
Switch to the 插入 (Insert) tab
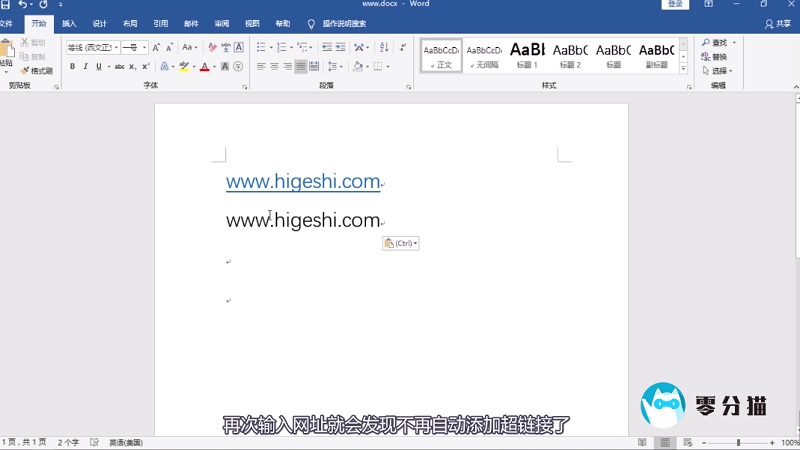(x=68, y=23)
